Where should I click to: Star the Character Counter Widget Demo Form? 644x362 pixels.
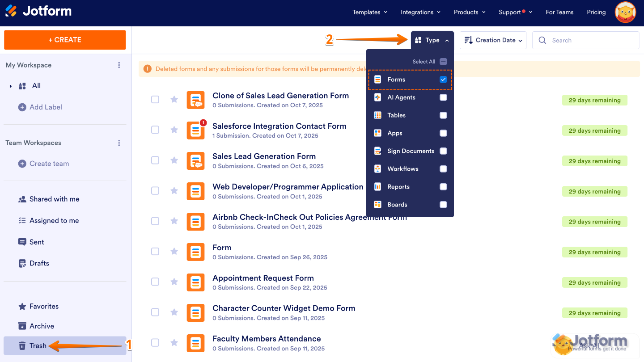pyautogui.click(x=174, y=312)
